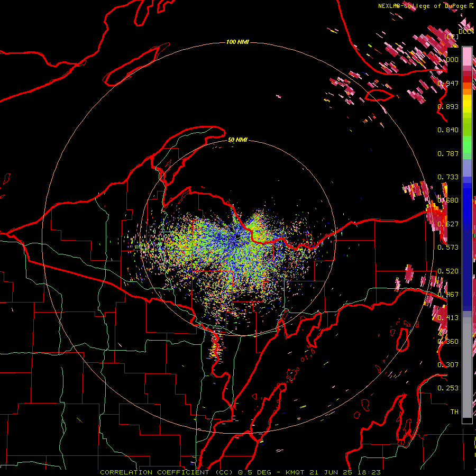Click the 0.467 legend value
Image resolution: width=476 pixels, height=476 pixels.
(448, 295)
